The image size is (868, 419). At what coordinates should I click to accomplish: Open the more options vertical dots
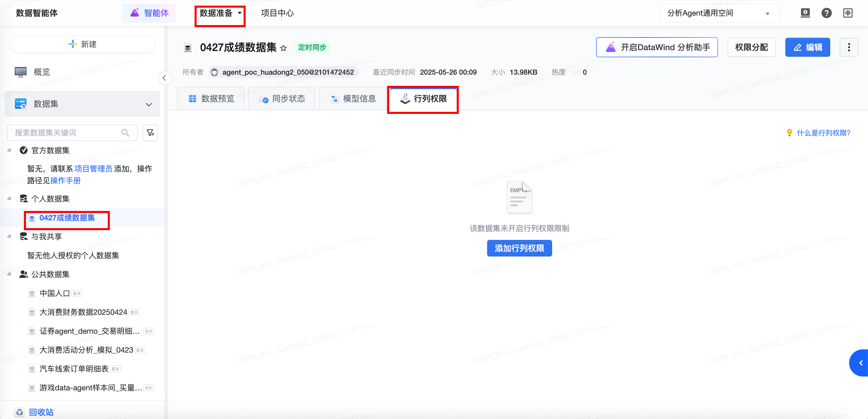tap(849, 47)
